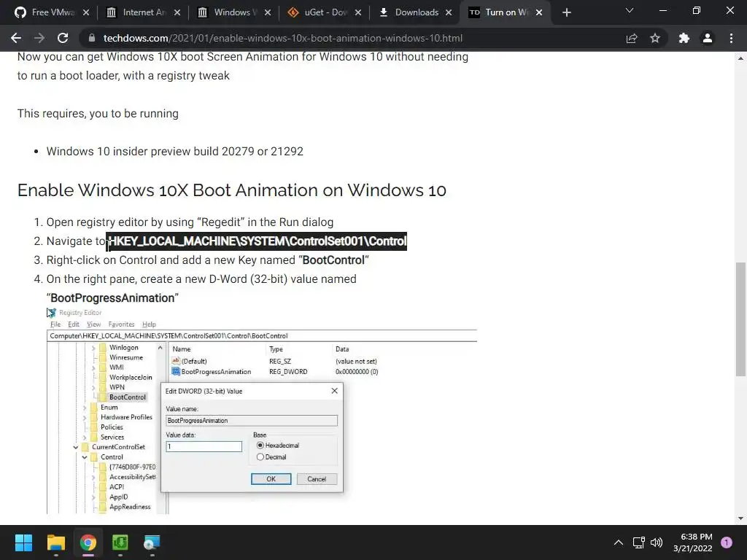Click Cancel in the Edit DWORD dialog image
The image size is (747, 560).
click(x=317, y=479)
